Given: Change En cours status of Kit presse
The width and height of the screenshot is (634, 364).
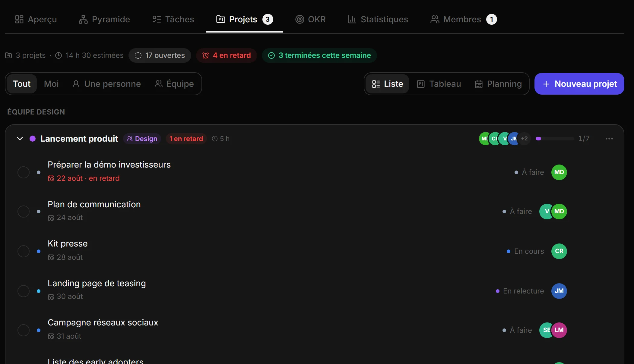Looking at the screenshot, I should click(525, 251).
